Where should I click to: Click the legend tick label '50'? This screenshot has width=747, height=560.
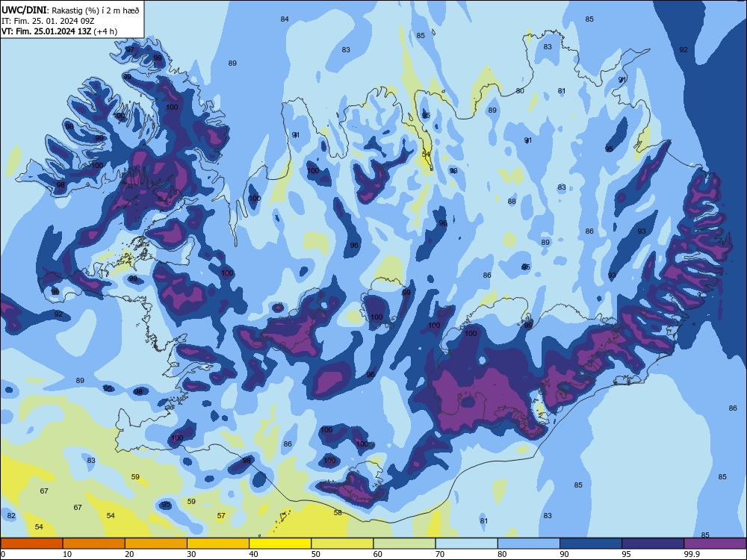316,554
